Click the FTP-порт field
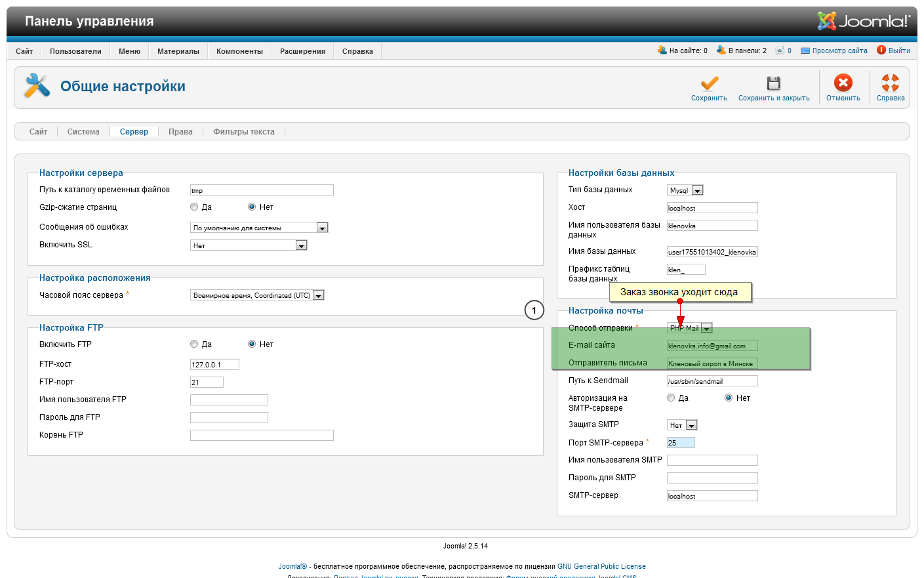924x578 pixels. tap(207, 382)
